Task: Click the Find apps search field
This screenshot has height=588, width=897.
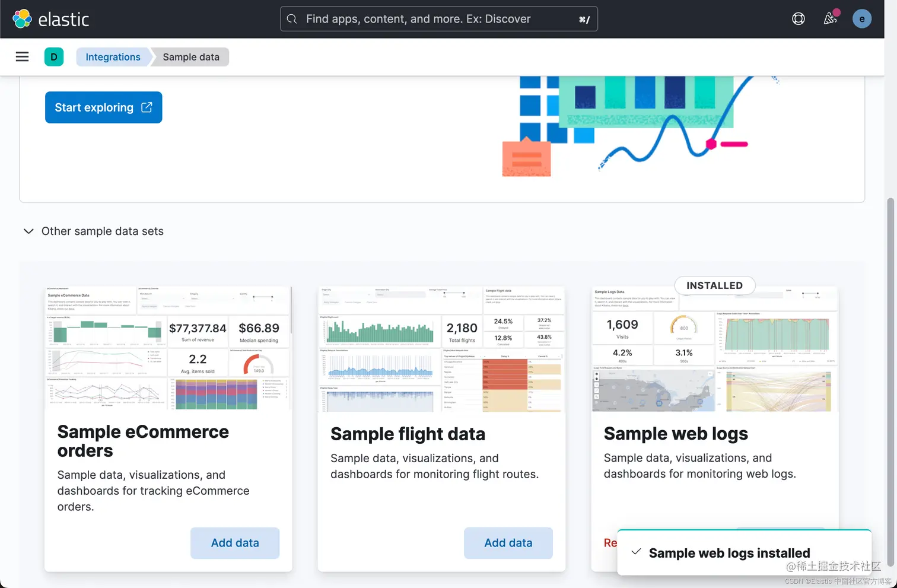Action: coord(439,19)
